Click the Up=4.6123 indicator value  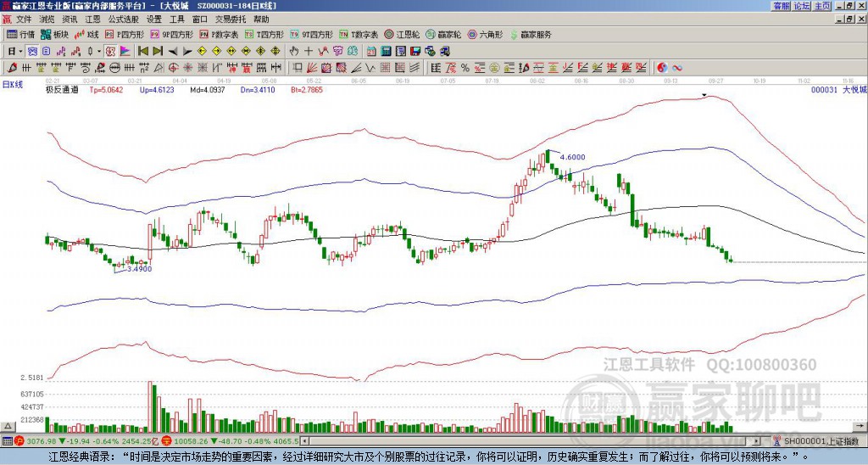click(x=157, y=89)
